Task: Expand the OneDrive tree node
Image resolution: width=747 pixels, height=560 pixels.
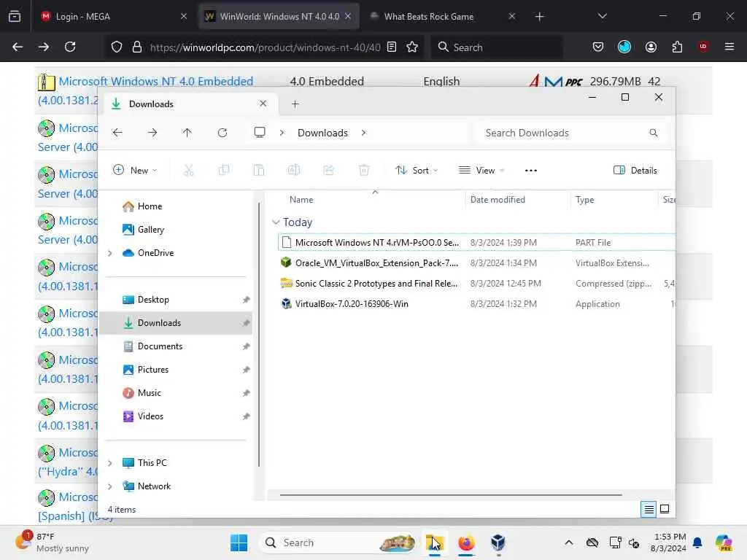Action: pos(110,253)
